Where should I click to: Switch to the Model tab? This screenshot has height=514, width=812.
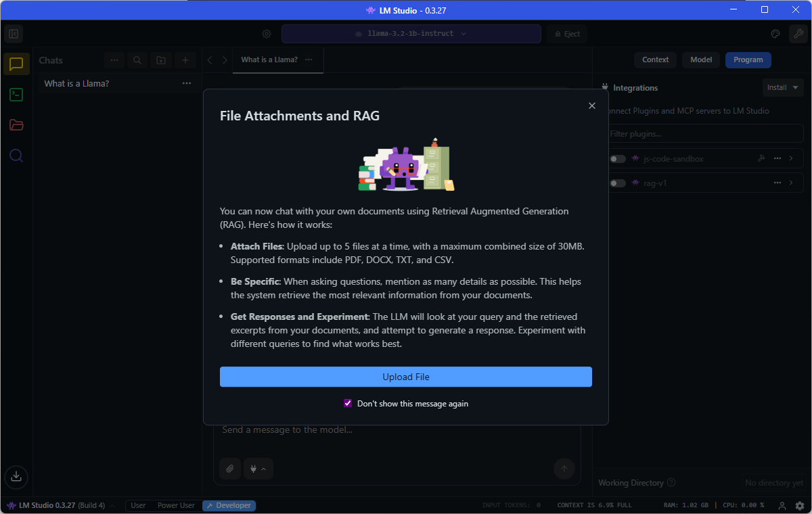click(x=701, y=60)
